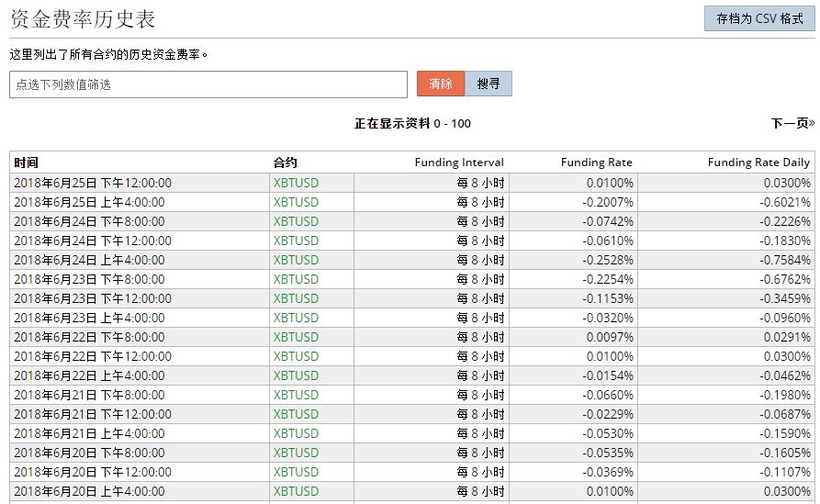The height and width of the screenshot is (504, 820).
Task: Open XBTUSD link for 2018年6月24日 下午8:00:00
Action: click(296, 221)
